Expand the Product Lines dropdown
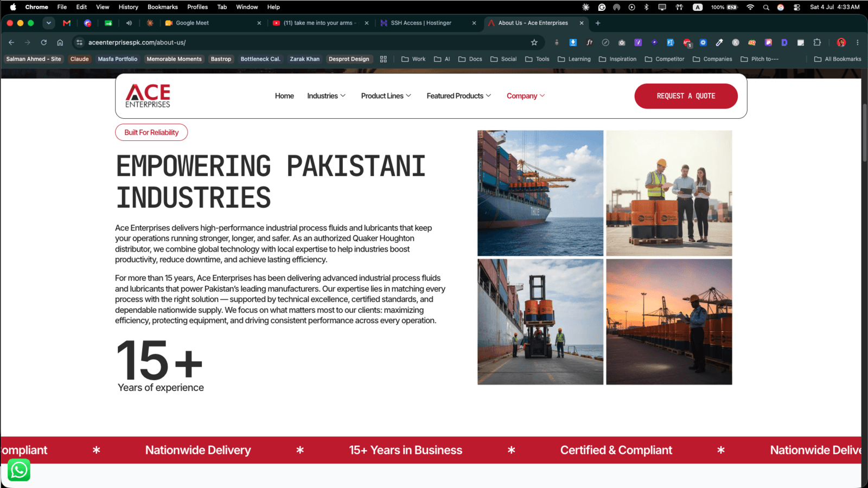Image resolution: width=868 pixels, height=488 pixels. (386, 96)
